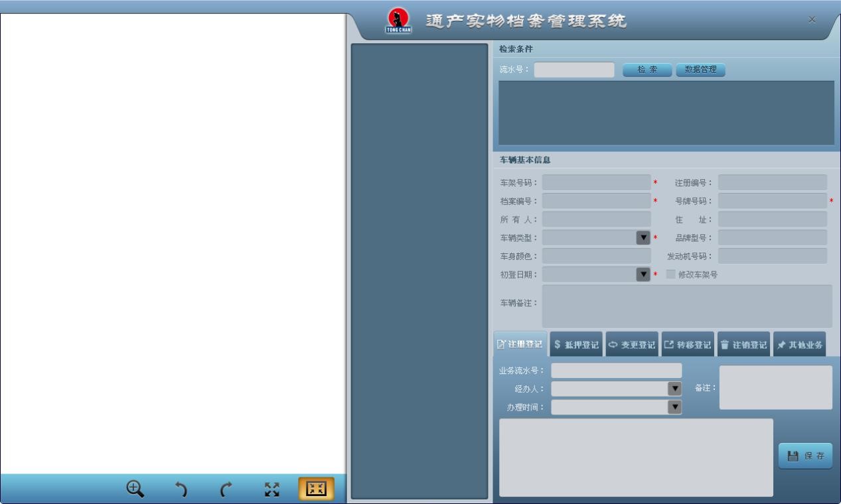Open the 初登日期 date dropdown

click(643, 275)
